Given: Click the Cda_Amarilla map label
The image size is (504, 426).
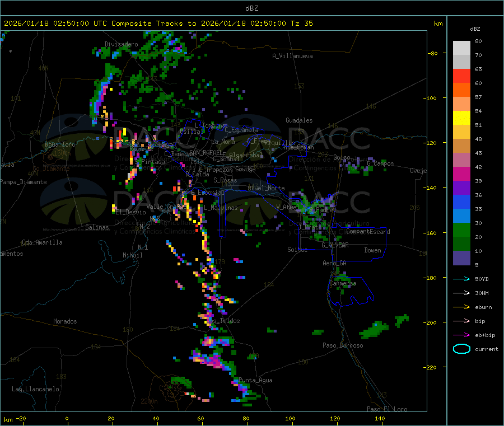Looking at the screenshot, I should (x=42, y=242).
